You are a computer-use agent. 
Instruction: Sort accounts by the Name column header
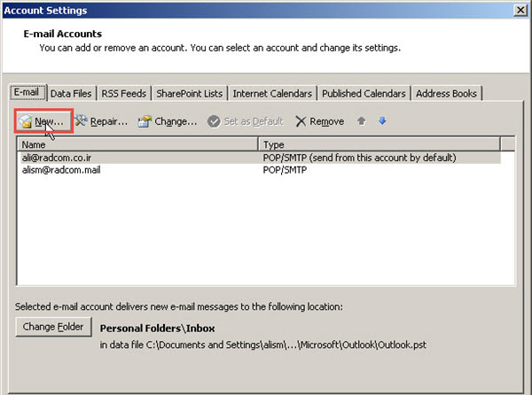pyautogui.click(x=137, y=143)
